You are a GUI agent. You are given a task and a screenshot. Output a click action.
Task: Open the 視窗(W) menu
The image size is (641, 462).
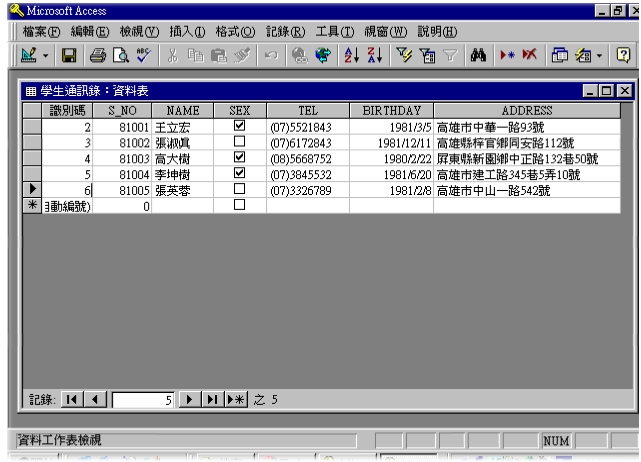coord(385,31)
